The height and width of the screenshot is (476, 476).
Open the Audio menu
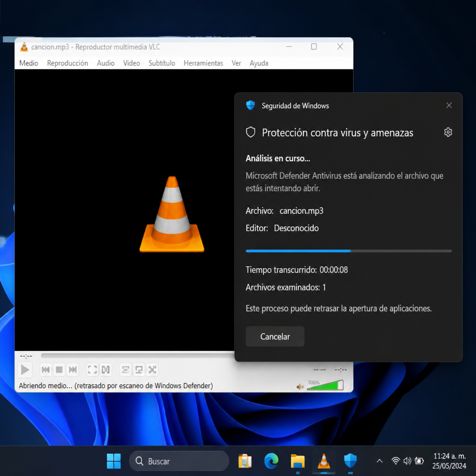click(x=106, y=63)
